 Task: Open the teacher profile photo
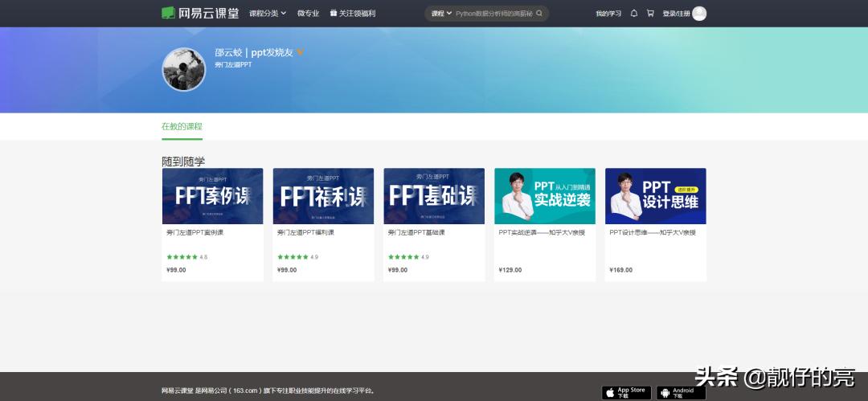point(184,69)
